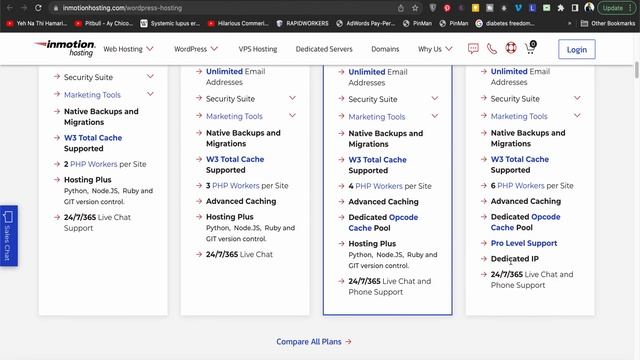Expand Security Suite in 2 PHP Workers plan
The width and height of the screenshot is (640, 360).
(150, 76)
